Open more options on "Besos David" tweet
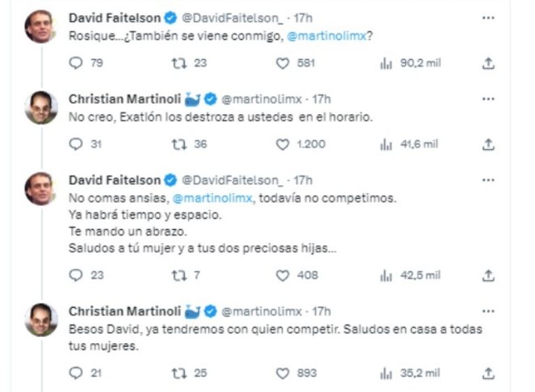535x392 pixels. tap(488, 311)
